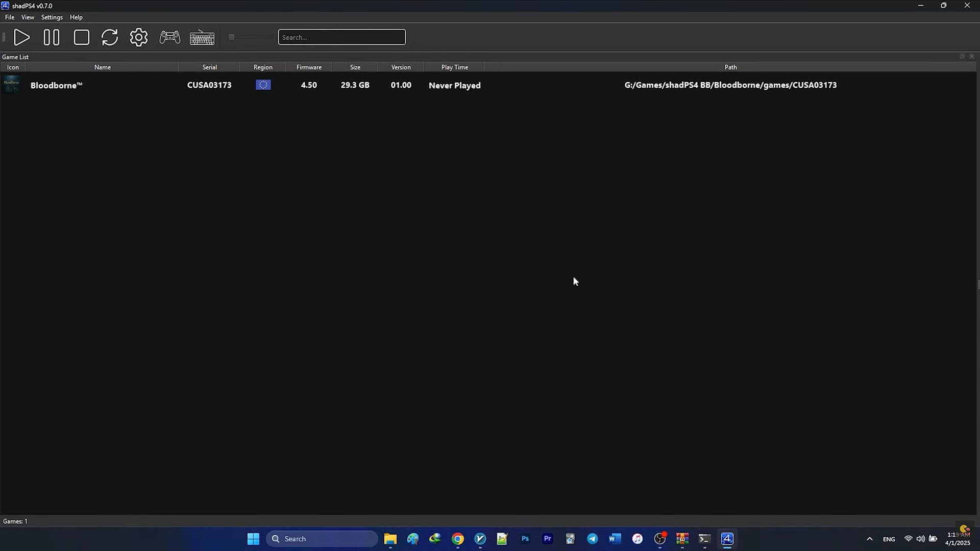
Task: Focus the game Search field
Action: pyautogui.click(x=341, y=37)
